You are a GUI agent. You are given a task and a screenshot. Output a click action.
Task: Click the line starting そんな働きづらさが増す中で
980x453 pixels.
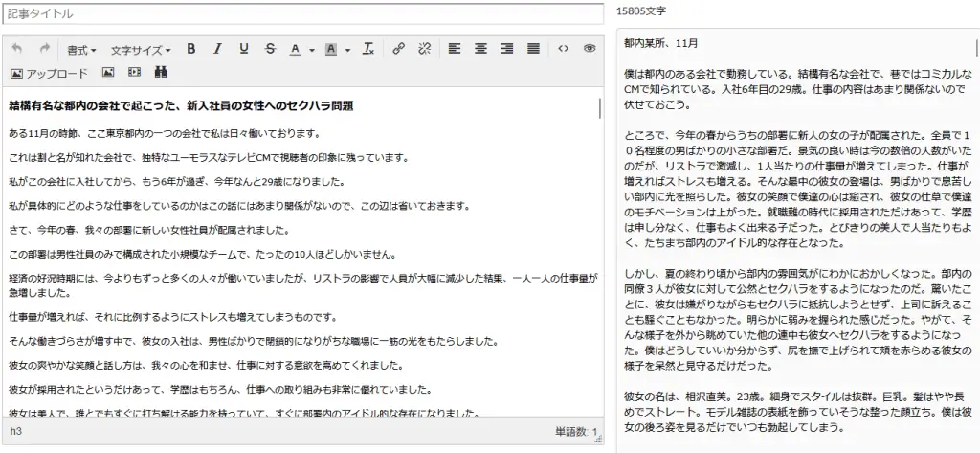(x=253, y=342)
